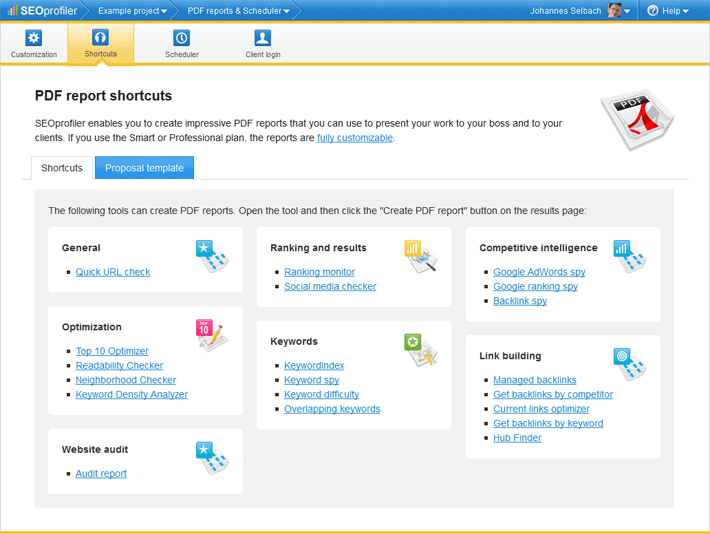Open Current links optimizer
Image resolution: width=710 pixels, height=534 pixels.
542,409
